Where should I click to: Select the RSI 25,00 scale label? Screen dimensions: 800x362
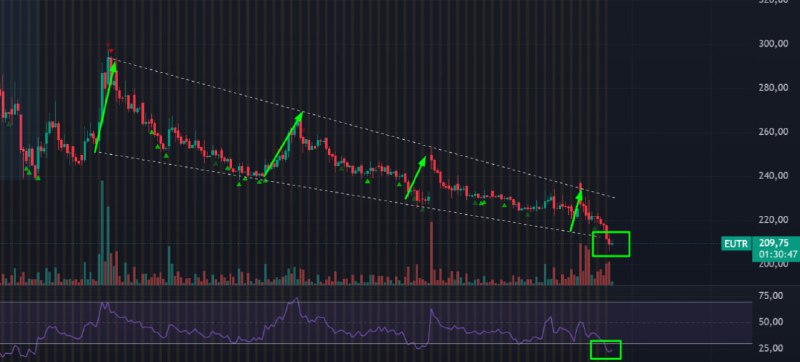pyautogui.click(x=771, y=348)
